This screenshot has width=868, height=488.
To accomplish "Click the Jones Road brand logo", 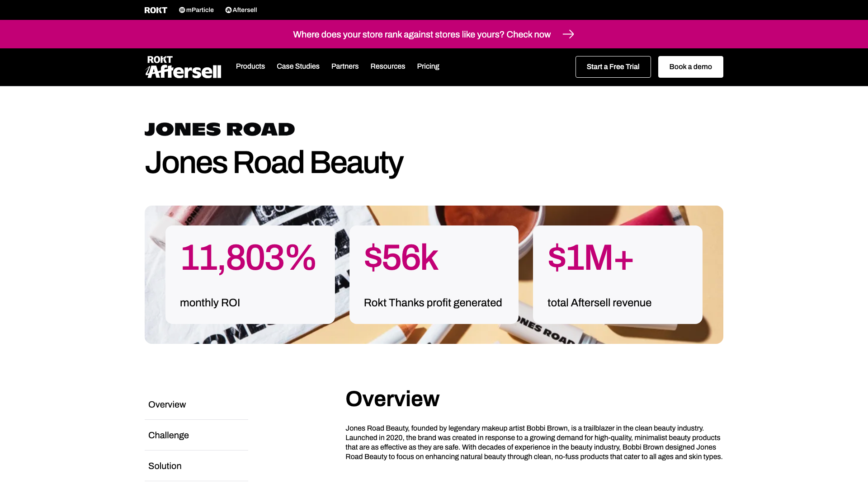I will click(220, 129).
